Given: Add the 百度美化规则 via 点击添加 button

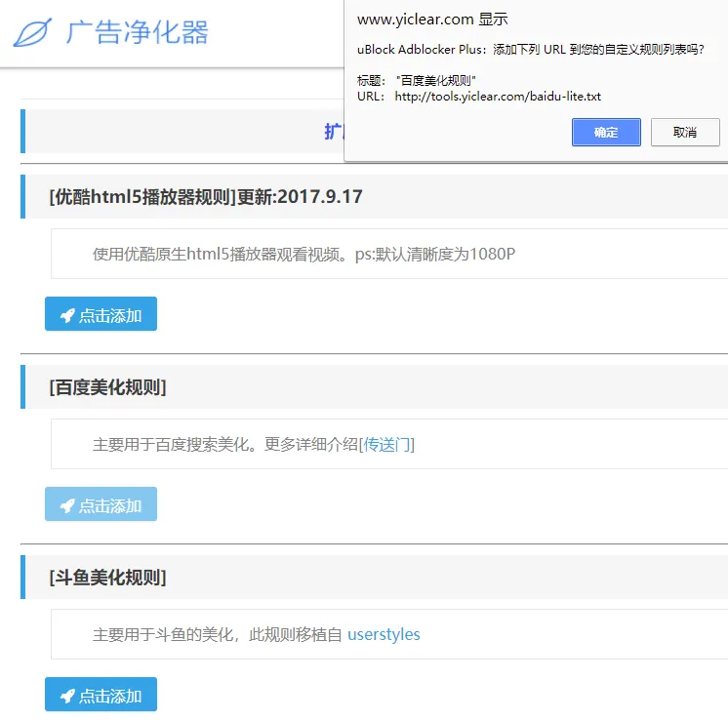Looking at the screenshot, I should point(101,504).
